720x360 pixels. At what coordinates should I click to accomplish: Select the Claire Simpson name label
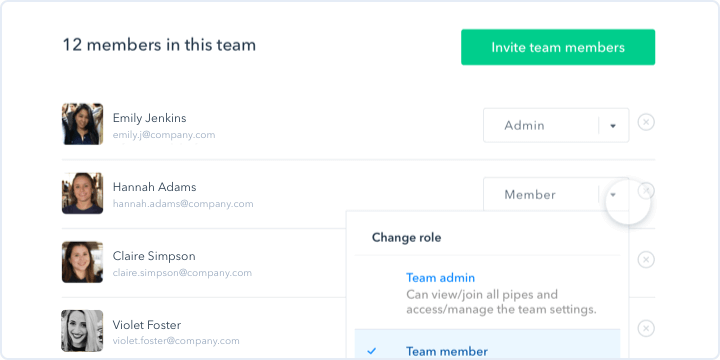pyautogui.click(x=154, y=256)
